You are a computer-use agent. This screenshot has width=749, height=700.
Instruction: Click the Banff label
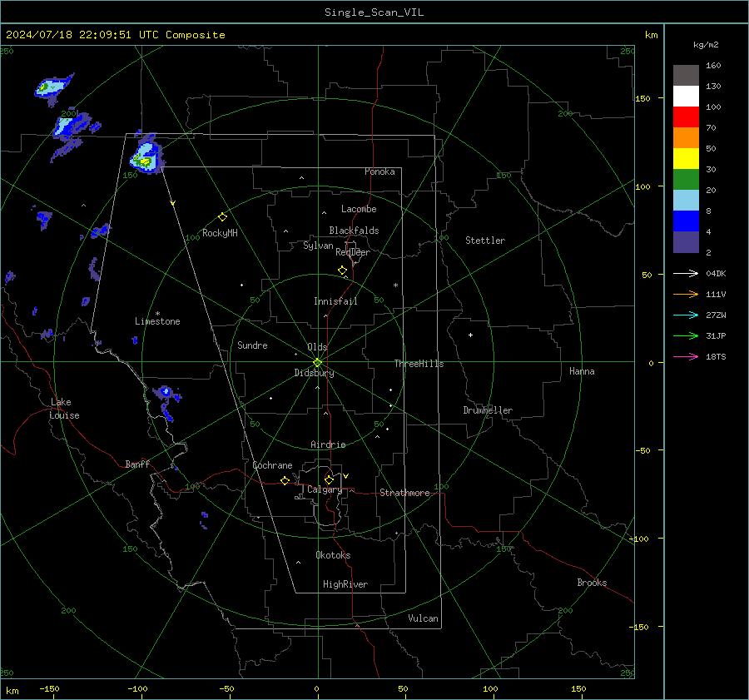137,464
